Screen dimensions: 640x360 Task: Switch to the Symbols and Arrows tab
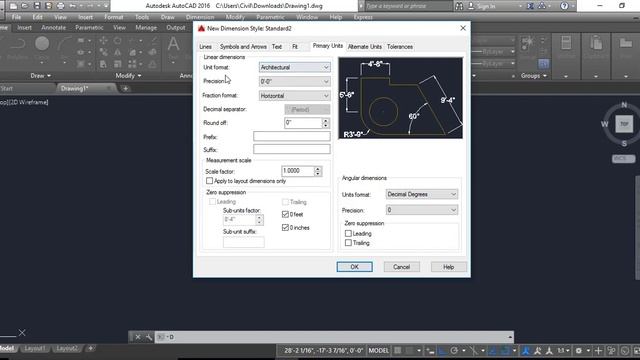(243, 47)
